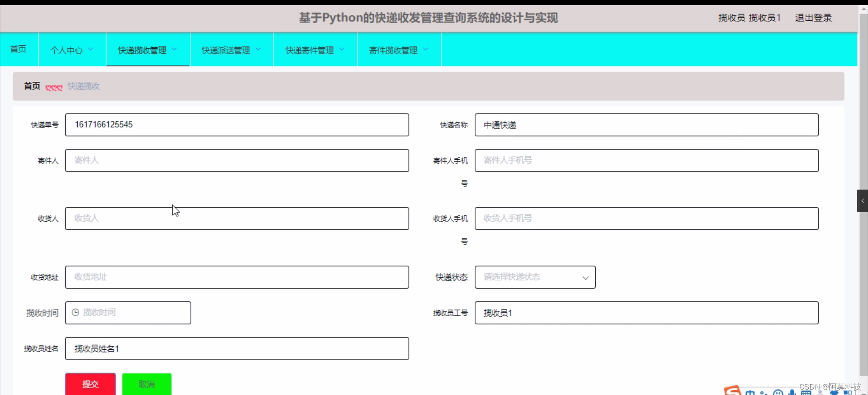Expand the 寄件揽收管理 chevron arrow

click(425, 49)
